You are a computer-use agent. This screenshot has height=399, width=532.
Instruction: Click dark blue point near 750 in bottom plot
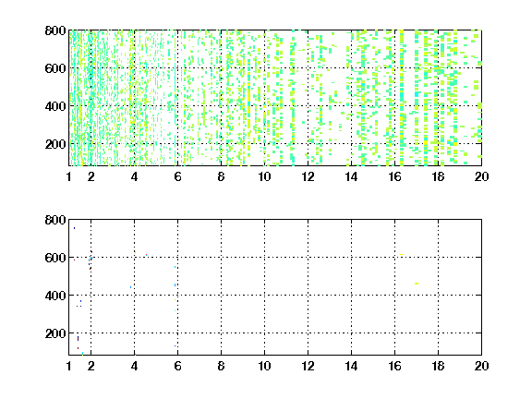[x=74, y=228]
